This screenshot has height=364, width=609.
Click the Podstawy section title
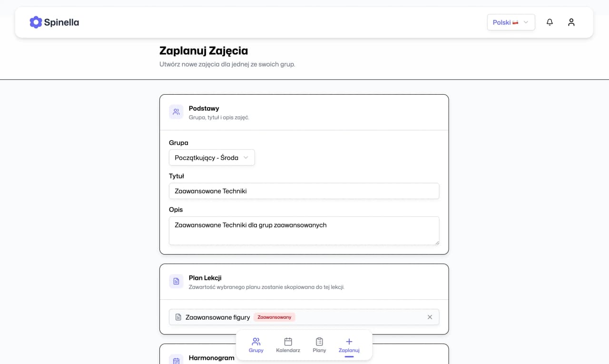204,108
